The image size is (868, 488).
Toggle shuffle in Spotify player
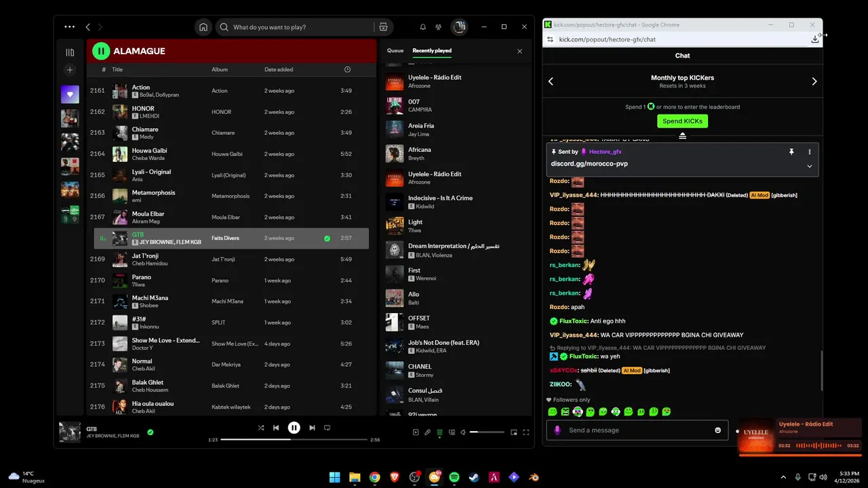(261, 428)
